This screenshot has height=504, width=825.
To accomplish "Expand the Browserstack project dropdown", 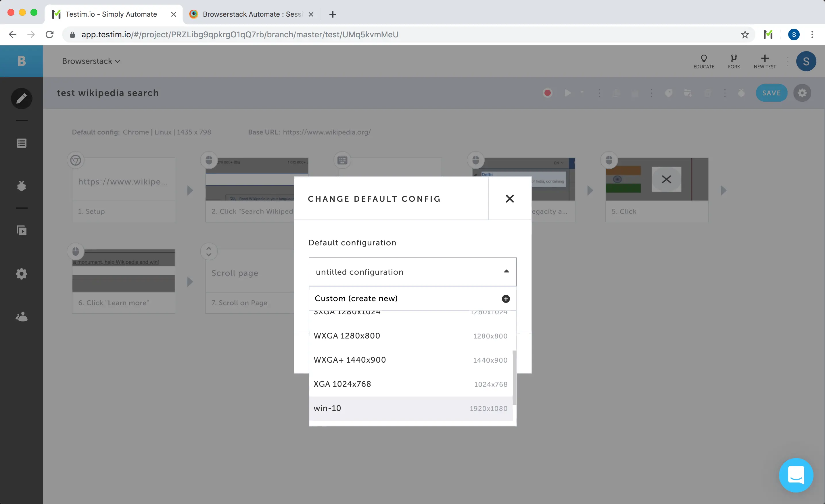I will (x=91, y=61).
